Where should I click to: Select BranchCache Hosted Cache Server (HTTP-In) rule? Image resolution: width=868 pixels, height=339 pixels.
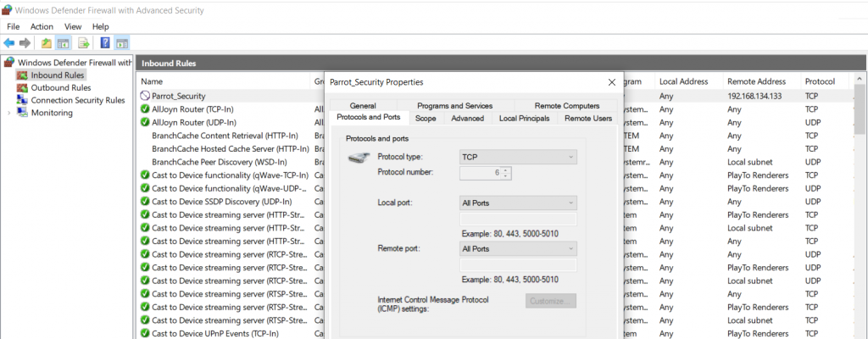coord(231,149)
